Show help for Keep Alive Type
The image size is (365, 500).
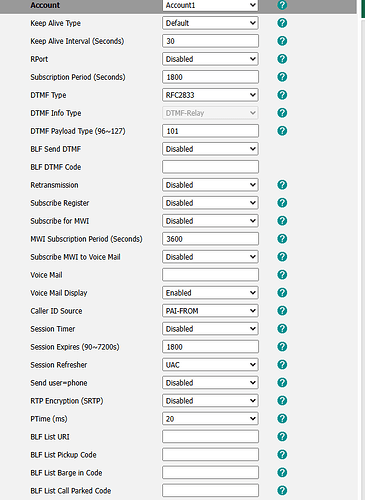click(x=282, y=23)
